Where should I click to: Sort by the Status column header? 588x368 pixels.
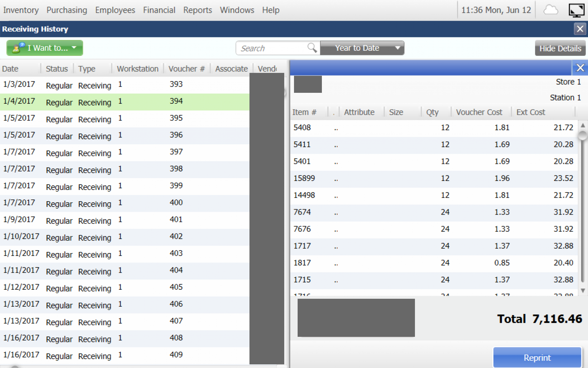coord(57,69)
